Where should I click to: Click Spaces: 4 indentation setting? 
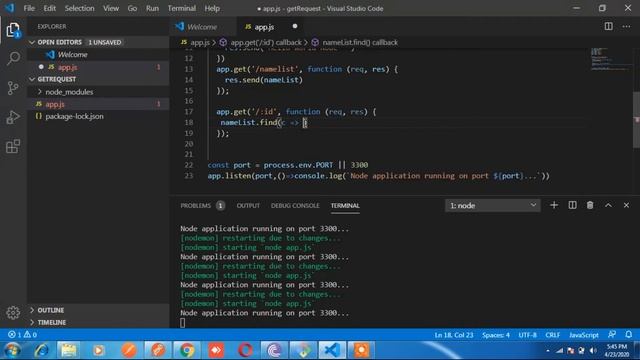[496, 335]
